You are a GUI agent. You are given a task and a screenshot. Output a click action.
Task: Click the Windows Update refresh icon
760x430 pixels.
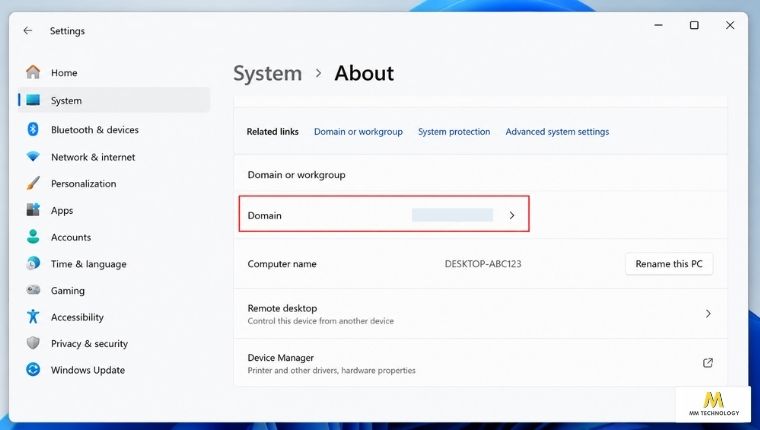click(33, 369)
